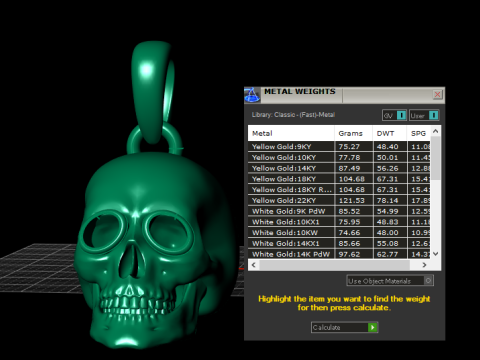Click the 75.95 grams cell
The height and width of the screenshot is (360, 480).
(353, 222)
